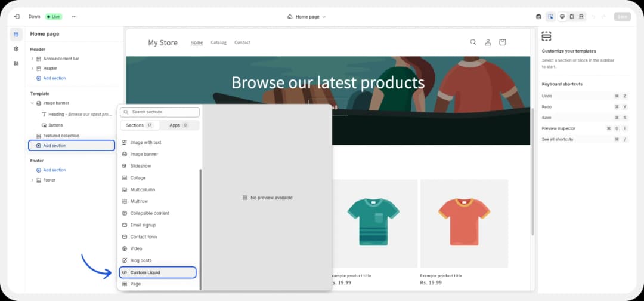Exit the theme editor via back icon
Screen dimensions: 644x301
[x=17, y=17]
